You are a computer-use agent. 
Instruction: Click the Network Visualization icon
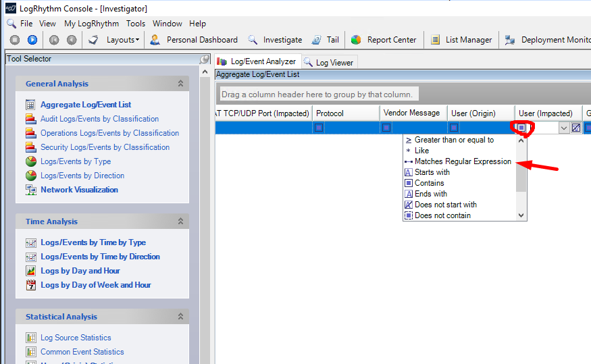pos(31,190)
